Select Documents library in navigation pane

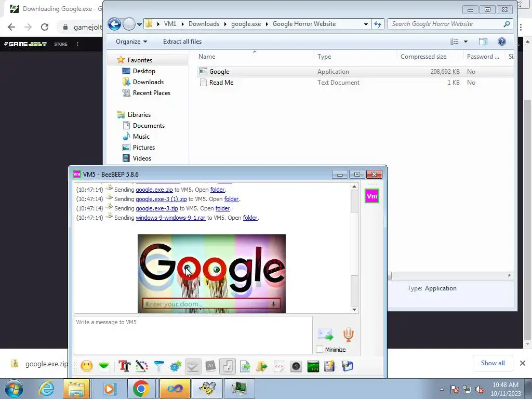coord(149,126)
